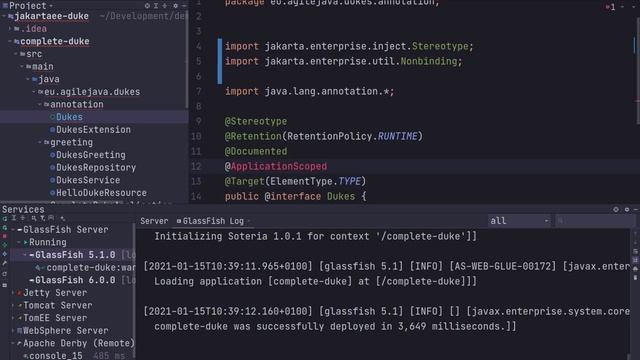
Task: Click the editor vertical scrollbar
Action: 638,71
